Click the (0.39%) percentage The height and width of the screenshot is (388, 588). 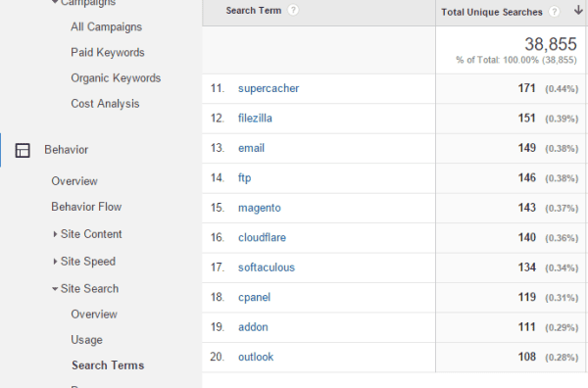tap(562, 119)
